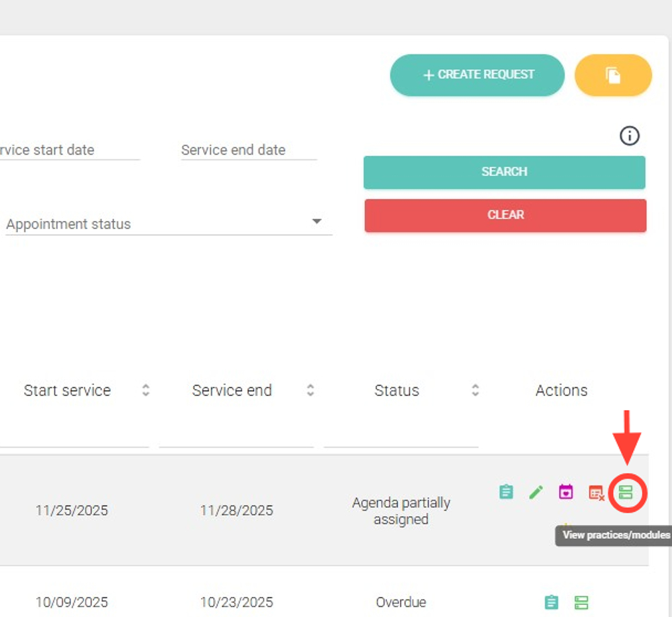
Task: Click the Service end column filter box
Action: coord(236,434)
